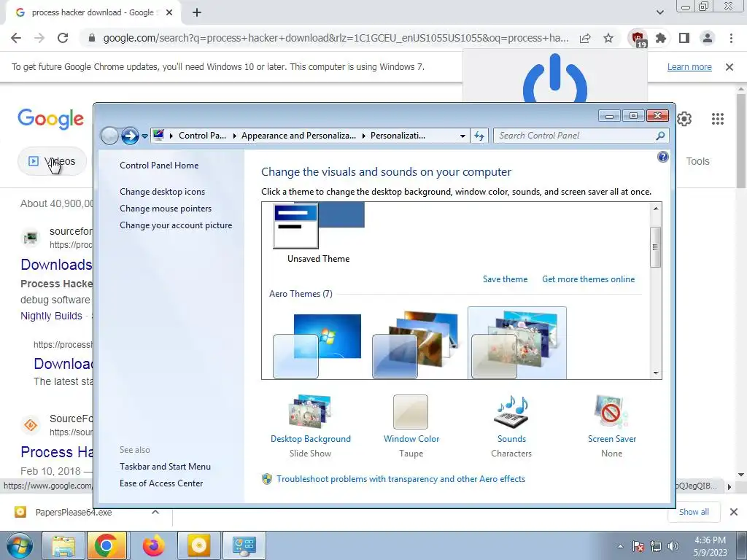Click Get more themes online link
747x560 pixels.
point(589,279)
